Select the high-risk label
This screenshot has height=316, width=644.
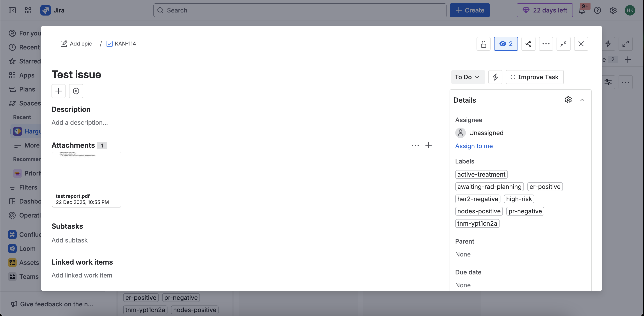coord(519,199)
